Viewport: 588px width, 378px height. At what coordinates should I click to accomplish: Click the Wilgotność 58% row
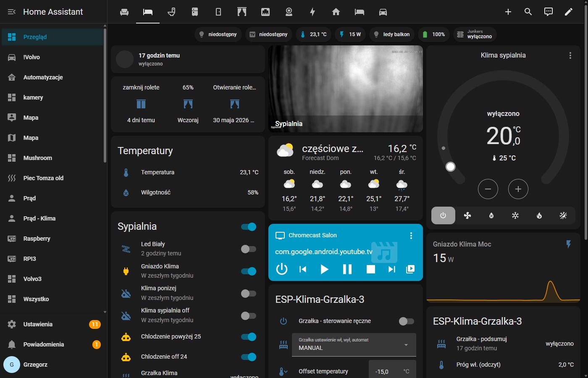[188, 192]
